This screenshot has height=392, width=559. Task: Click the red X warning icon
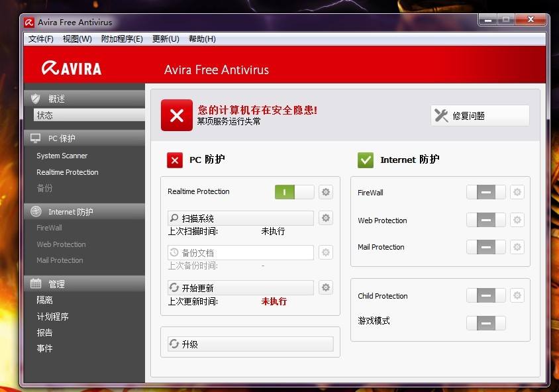176,115
